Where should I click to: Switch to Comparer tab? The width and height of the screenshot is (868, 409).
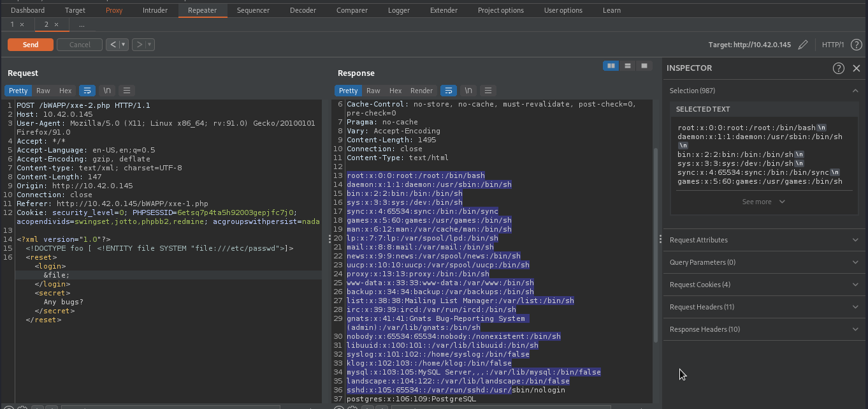click(x=352, y=10)
